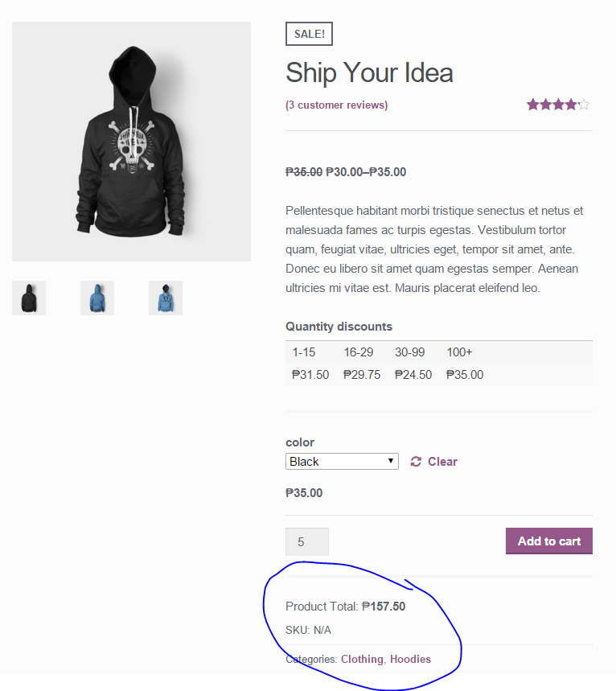Click the SALE! badge

(x=309, y=34)
